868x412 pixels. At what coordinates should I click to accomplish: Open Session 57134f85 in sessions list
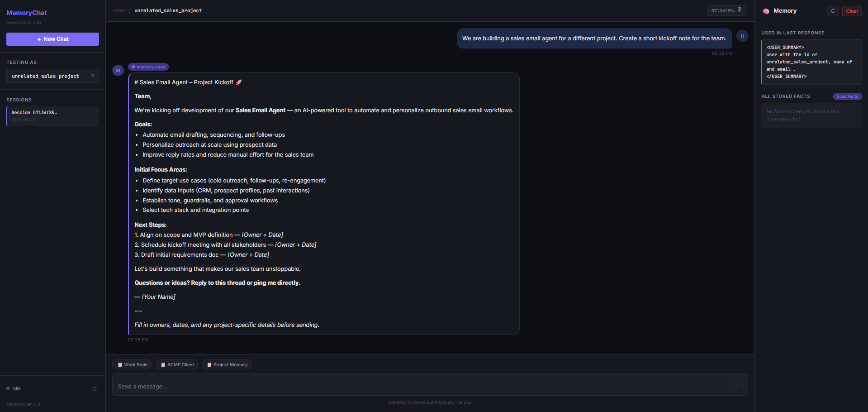(52, 116)
